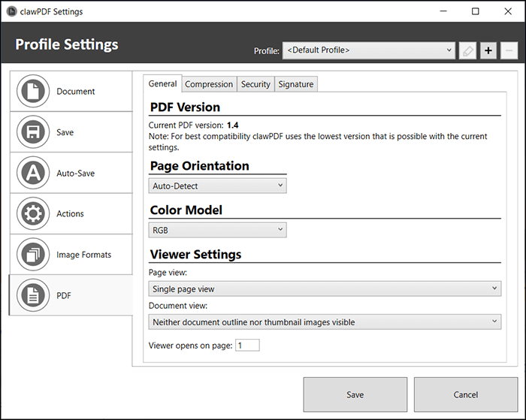Screen dimensions: 526x420
Task: Expand the Page Orientation Auto-Detect dropdown
Action: point(218,186)
